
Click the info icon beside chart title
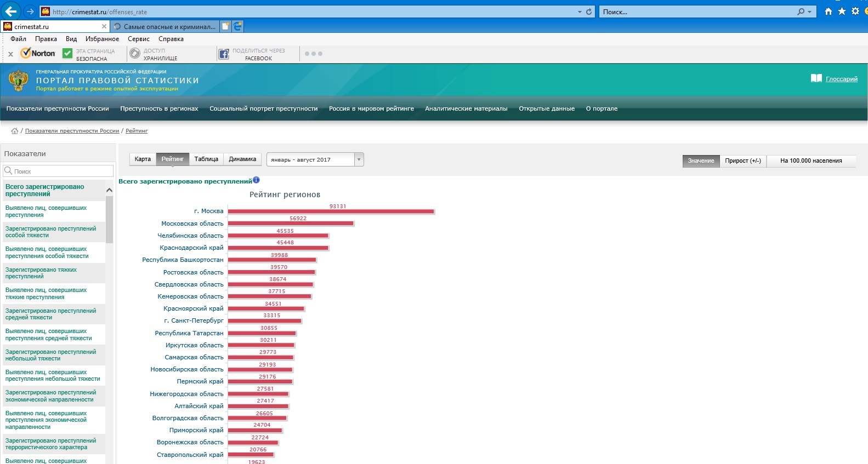[x=256, y=180]
